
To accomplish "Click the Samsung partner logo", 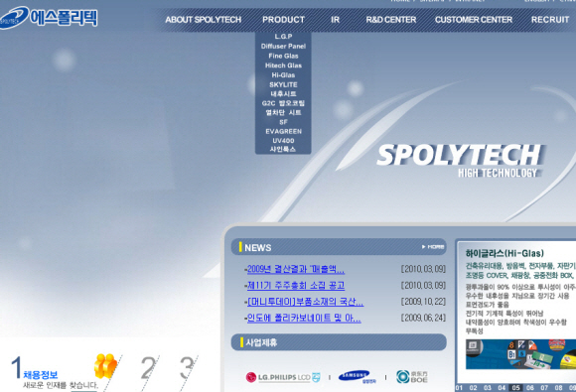I will [355, 376].
